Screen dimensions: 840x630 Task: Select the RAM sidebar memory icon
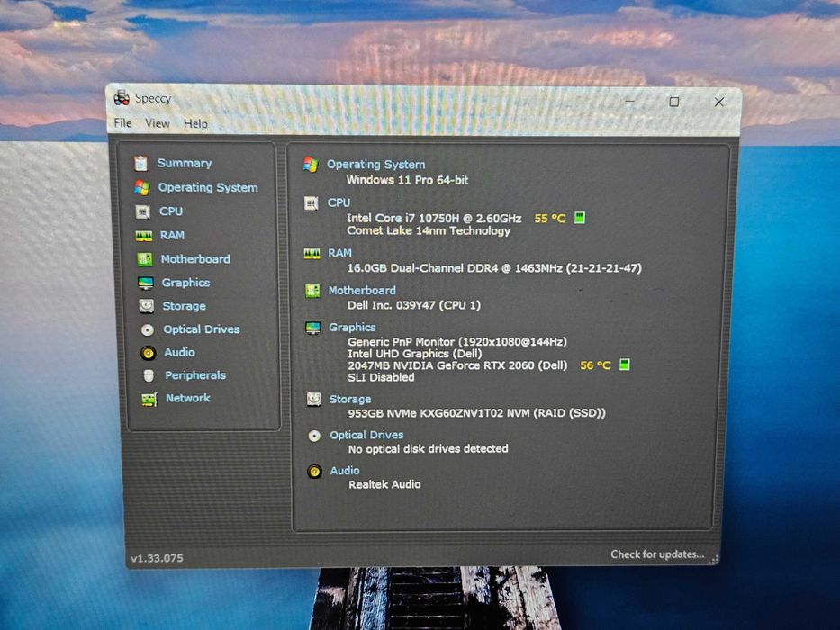pyautogui.click(x=143, y=236)
